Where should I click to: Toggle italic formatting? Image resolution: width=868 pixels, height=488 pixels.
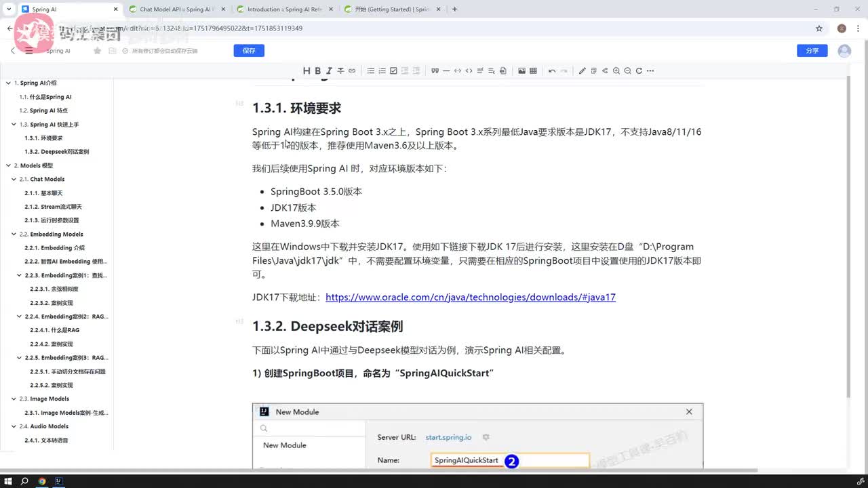(329, 70)
